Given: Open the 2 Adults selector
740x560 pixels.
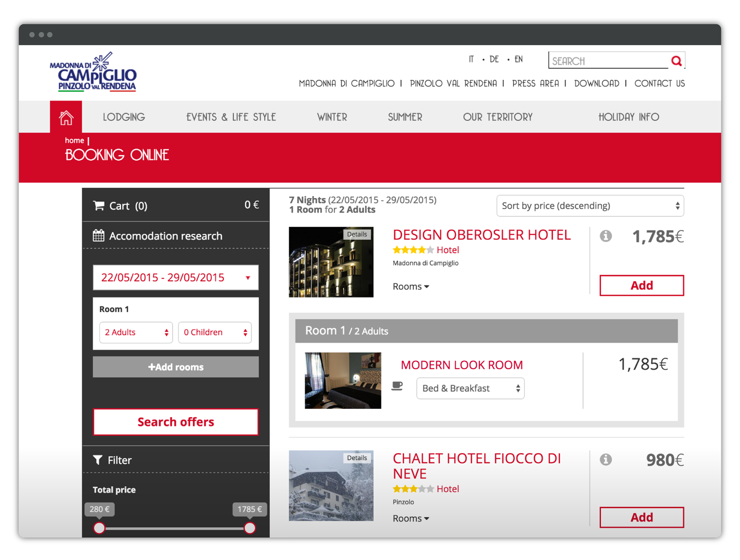Looking at the screenshot, I should 136,332.
